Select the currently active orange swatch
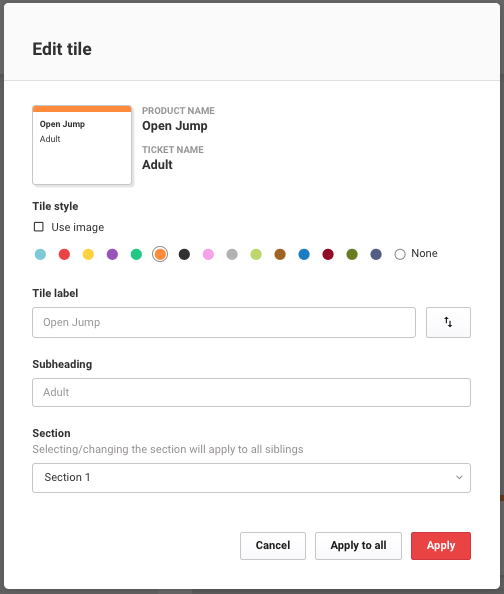This screenshot has width=504, height=594. pyautogui.click(x=160, y=254)
